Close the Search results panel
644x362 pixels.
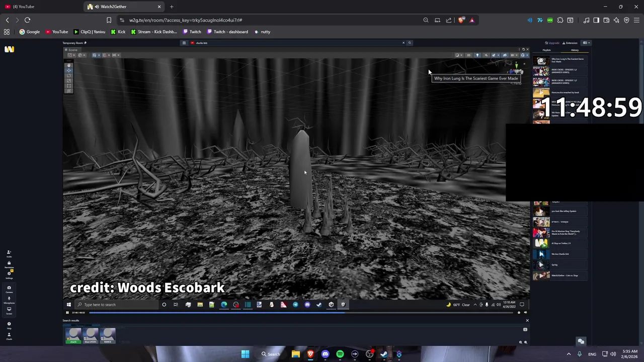point(527,320)
